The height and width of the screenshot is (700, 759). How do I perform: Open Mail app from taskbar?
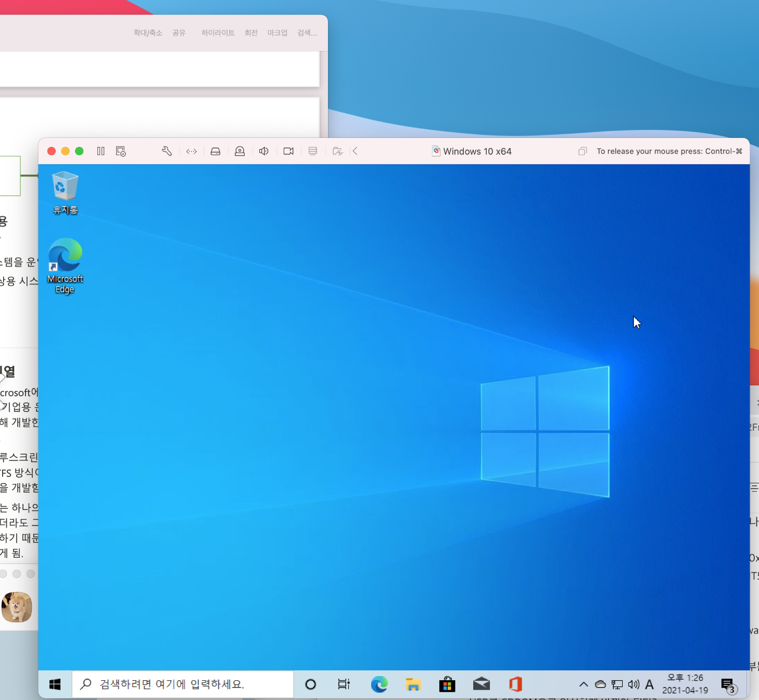(482, 684)
